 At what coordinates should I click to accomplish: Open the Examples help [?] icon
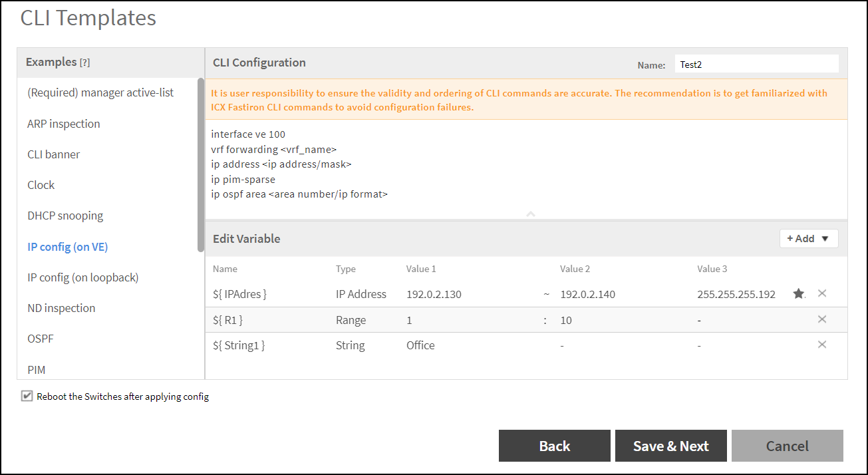click(84, 63)
